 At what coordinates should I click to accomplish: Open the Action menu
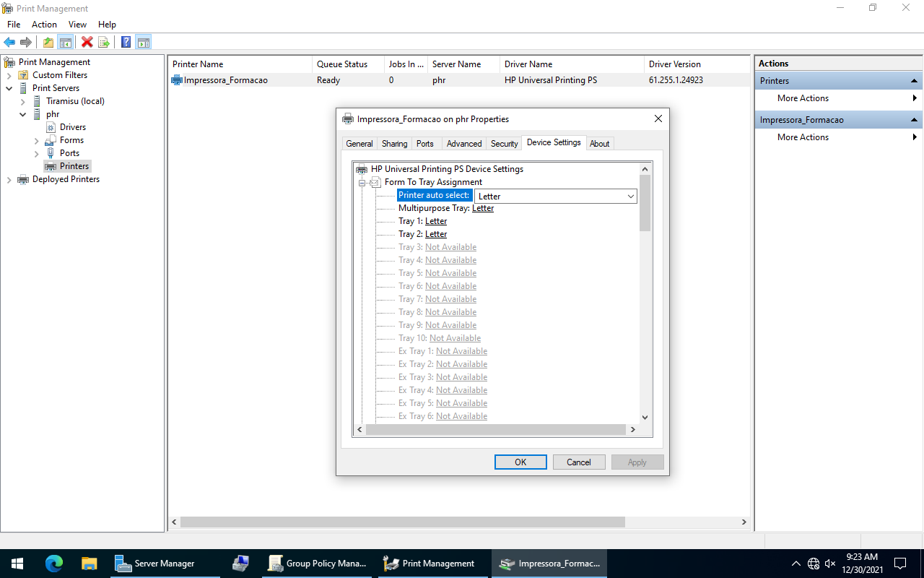click(x=44, y=25)
